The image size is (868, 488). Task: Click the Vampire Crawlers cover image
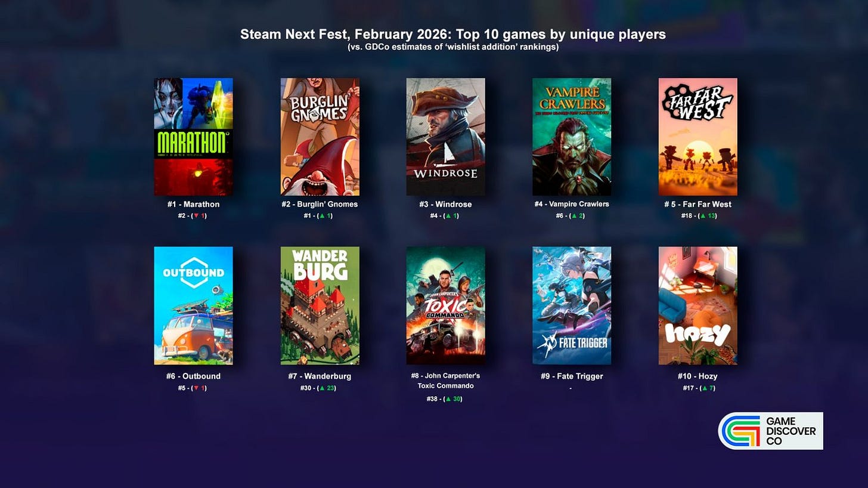point(572,137)
